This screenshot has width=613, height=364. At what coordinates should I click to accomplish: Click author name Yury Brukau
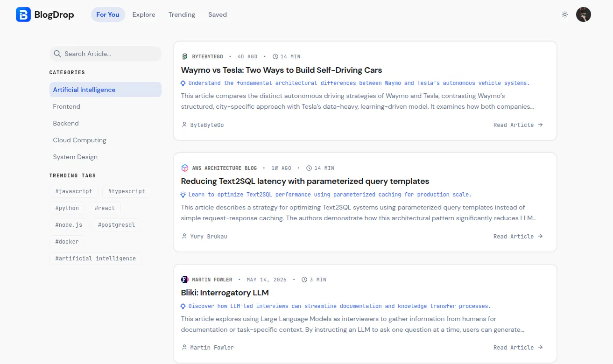(x=209, y=237)
